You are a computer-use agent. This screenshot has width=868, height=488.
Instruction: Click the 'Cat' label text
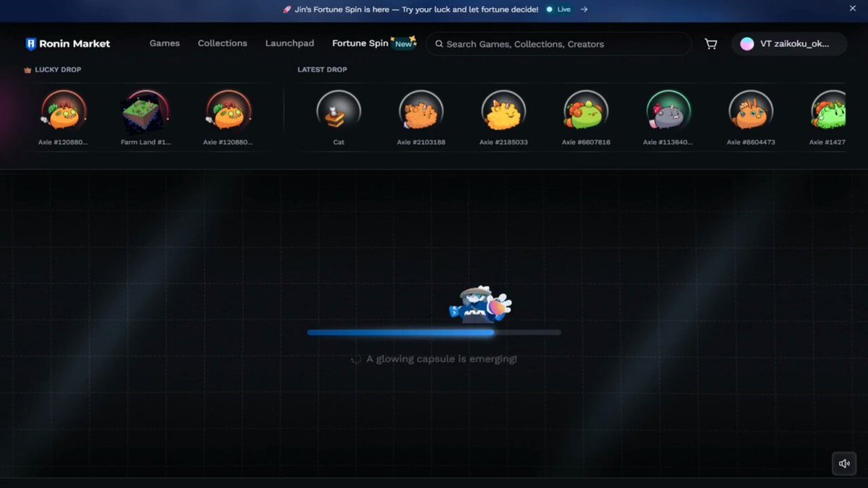point(339,142)
